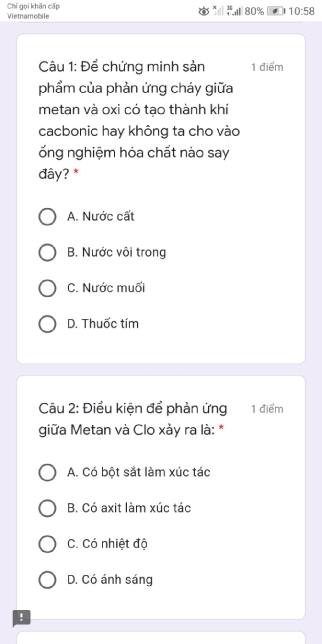Image resolution: width=322 pixels, height=644 pixels.
Task: Tap the 1 điểm label of Câu 1
Action: [x=267, y=67]
